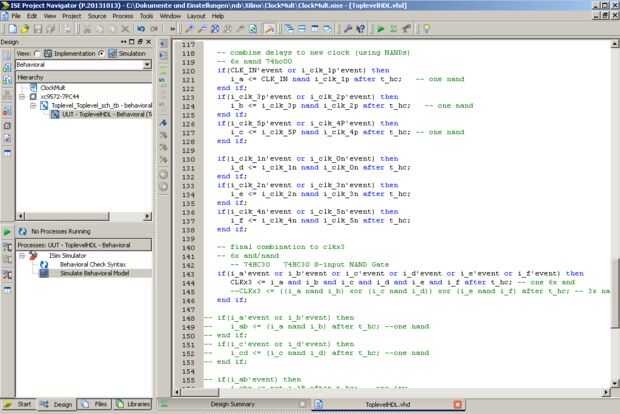Click the green run process arrow beside No Processes Running

pos(7,232)
